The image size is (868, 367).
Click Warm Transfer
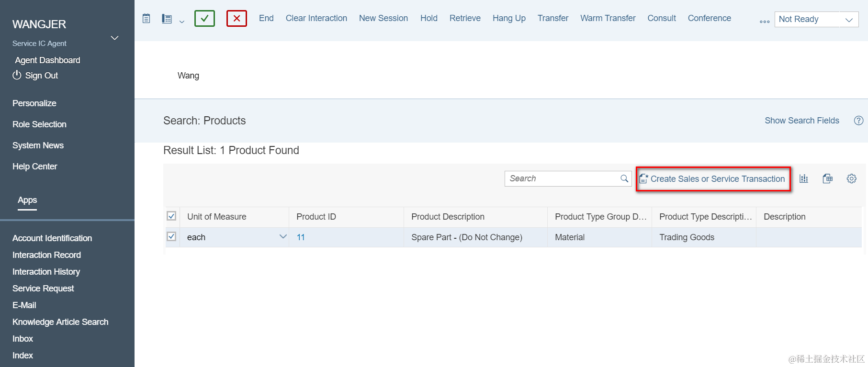point(608,18)
